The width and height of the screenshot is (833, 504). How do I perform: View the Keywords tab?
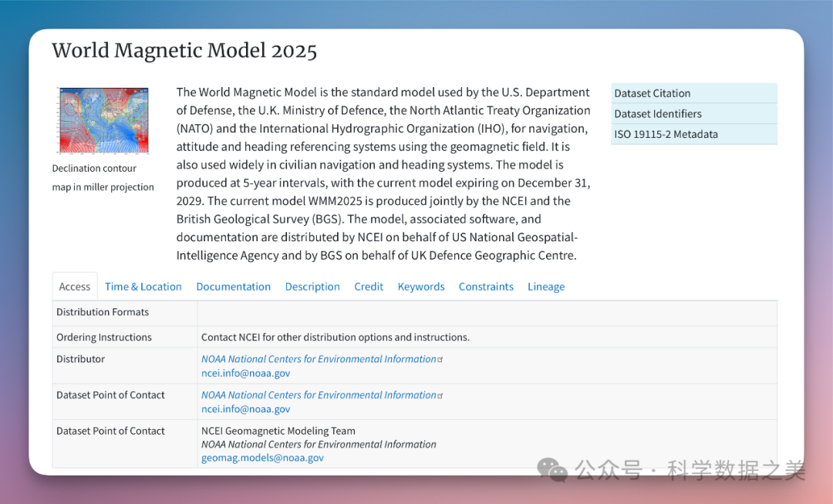tap(421, 287)
